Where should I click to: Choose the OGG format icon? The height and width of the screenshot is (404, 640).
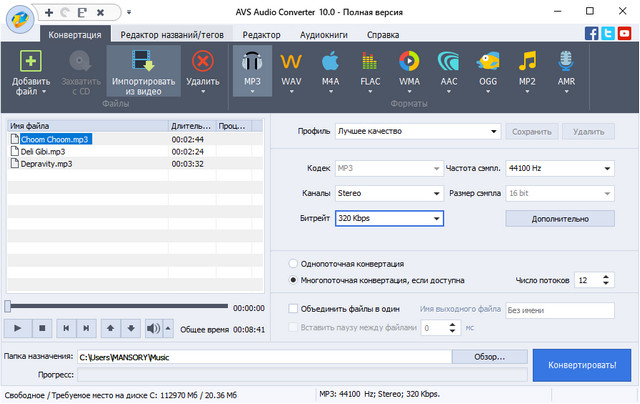[x=487, y=62]
